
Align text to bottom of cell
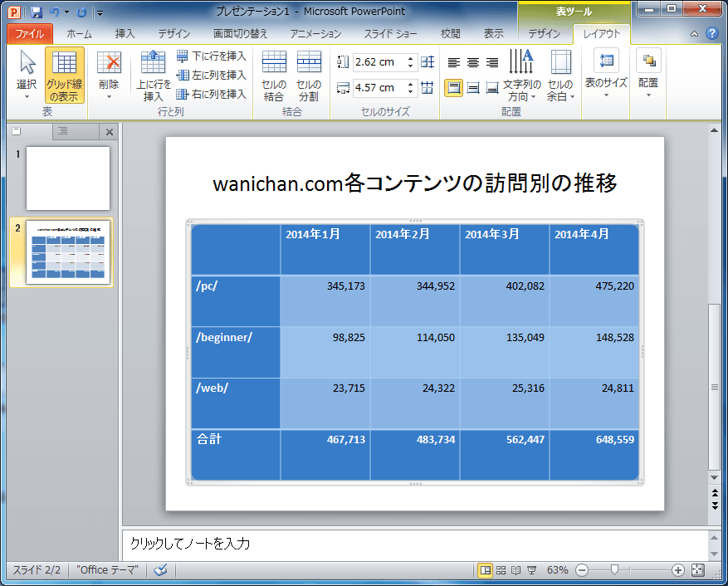point(492,88)
